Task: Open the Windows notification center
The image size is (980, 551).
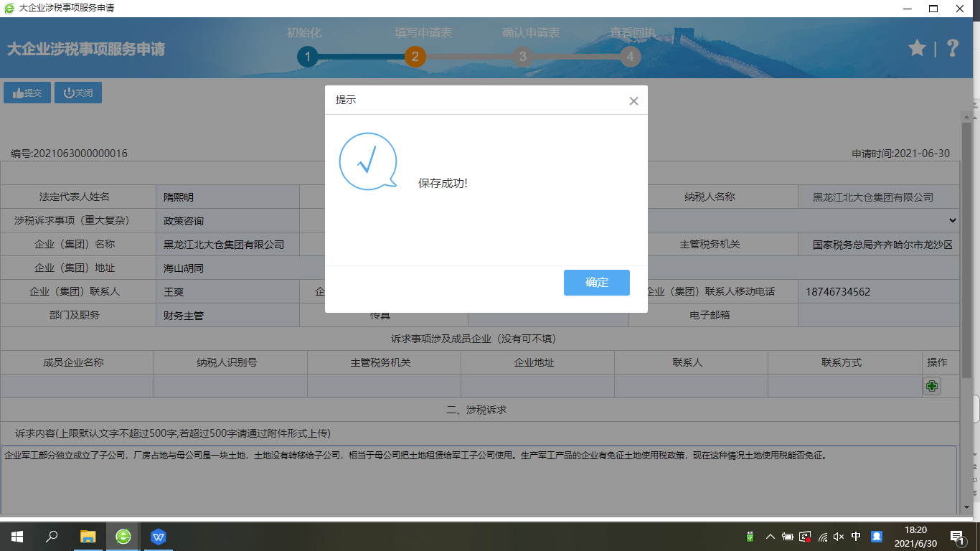Action: coord(956,537)
